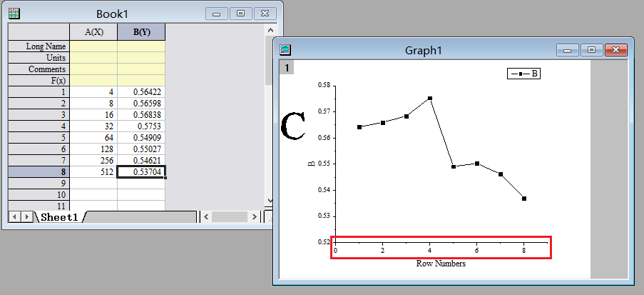Screen dimensions: 644x295
Task: Click the Book1 window title bar
Action: tap(112, 14)
